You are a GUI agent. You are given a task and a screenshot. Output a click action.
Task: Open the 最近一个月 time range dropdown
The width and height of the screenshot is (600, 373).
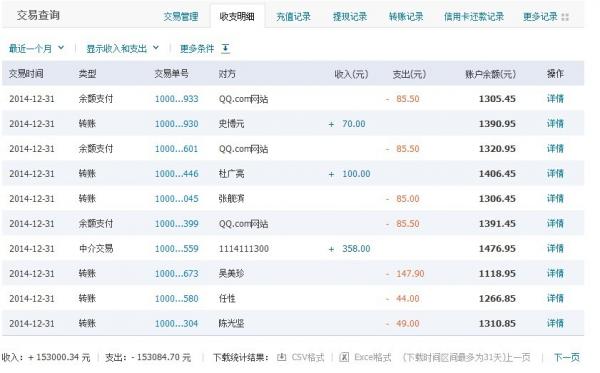(x=36, y=49)
